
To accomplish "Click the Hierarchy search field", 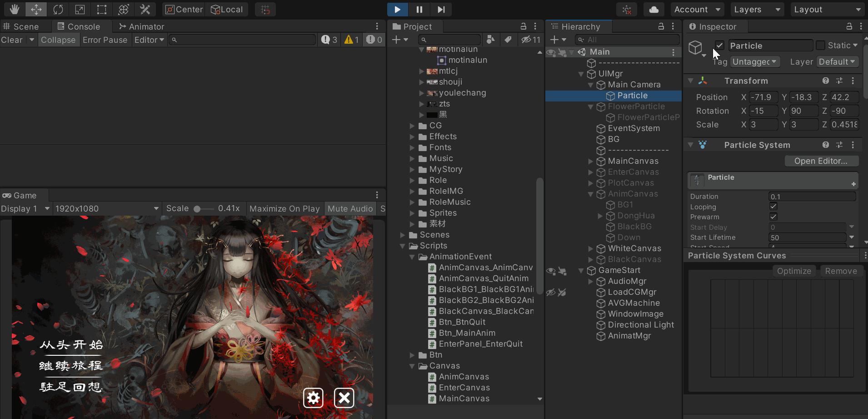I will [627, 40].
